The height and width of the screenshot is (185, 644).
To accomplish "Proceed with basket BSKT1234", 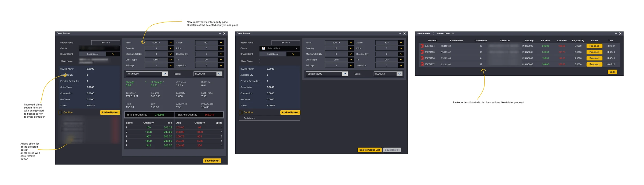I will pos(594,46).
